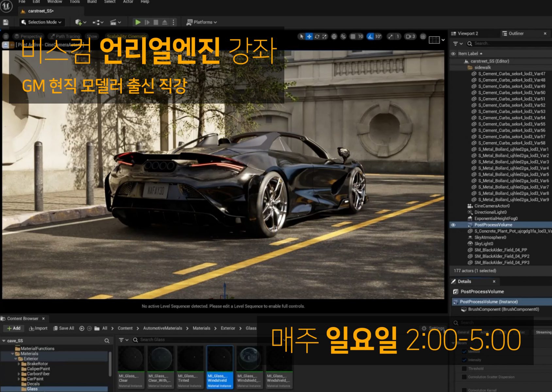Select the Translate gizmo tool in the viewport
This screenshot has width=552, height=392.
click(x=309, y=37)
